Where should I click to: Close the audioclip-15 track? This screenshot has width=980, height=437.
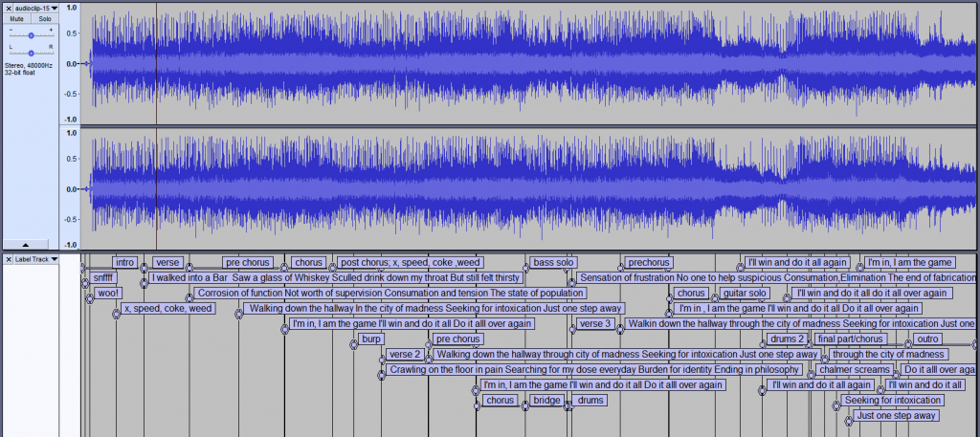click(x=8, y=8)
